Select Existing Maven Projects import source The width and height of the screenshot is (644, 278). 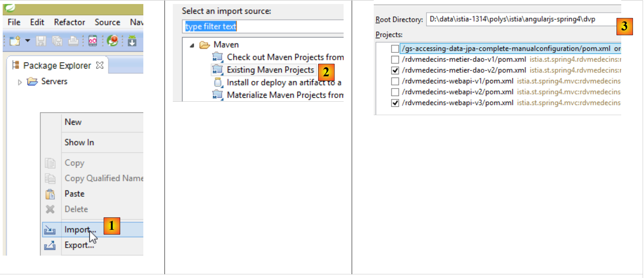270,70
